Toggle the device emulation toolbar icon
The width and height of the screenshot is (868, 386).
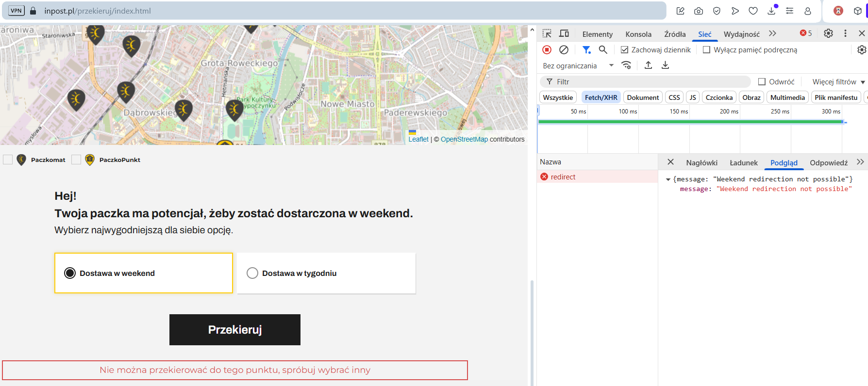click(x=564, y=33)
